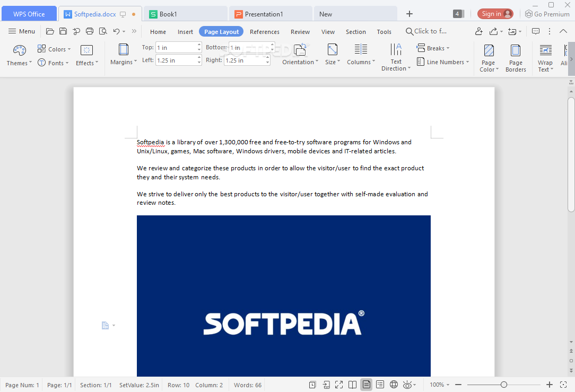Expand the Undo history dropdown arrow
The image size is (575, 392).
124,31
